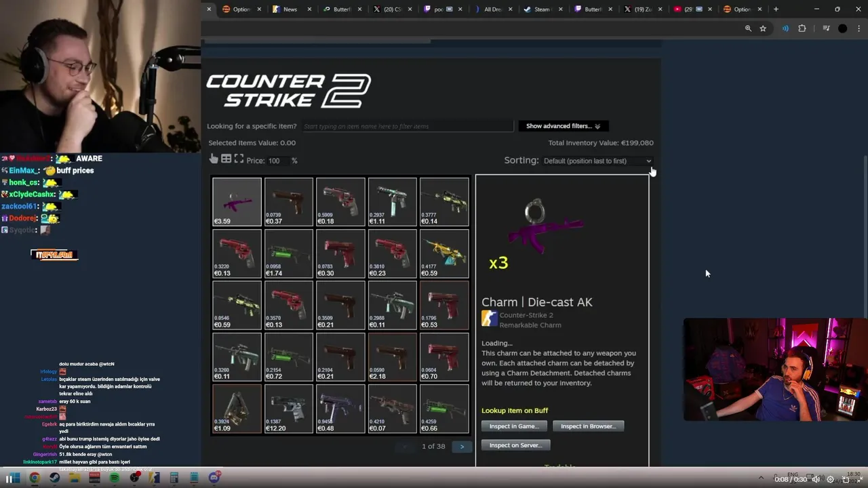
Task: Select the €2.18 pistol item
Action: pos(393,357)
